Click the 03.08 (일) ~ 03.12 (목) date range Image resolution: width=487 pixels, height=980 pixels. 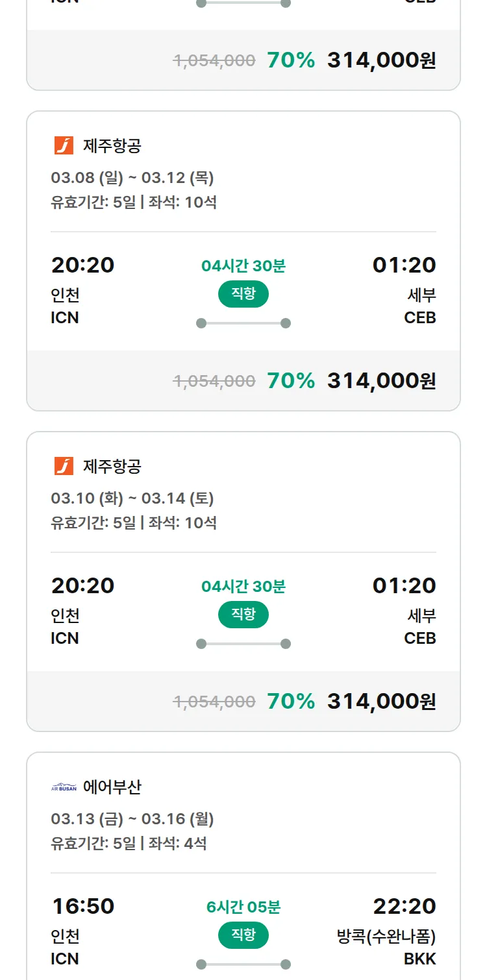tap(132, 178)
